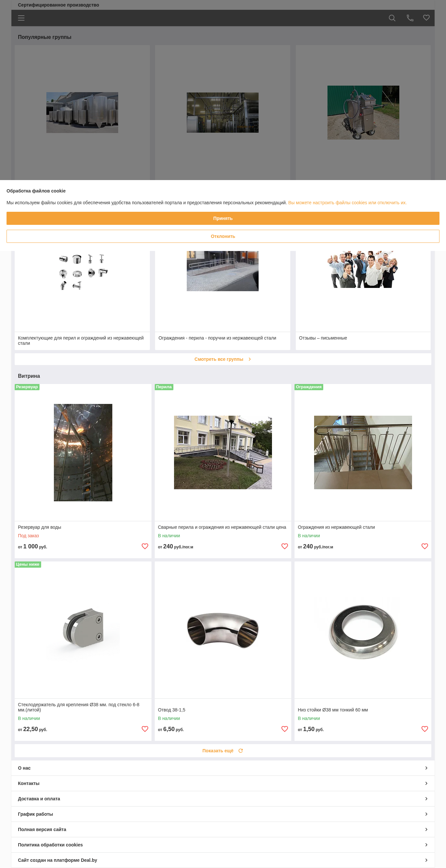Image resolution: width=446 pixels, height=868 pixels.
Task: Favorite the Сварные перила product
Action: pyautogui.click(x=284, y=546)
